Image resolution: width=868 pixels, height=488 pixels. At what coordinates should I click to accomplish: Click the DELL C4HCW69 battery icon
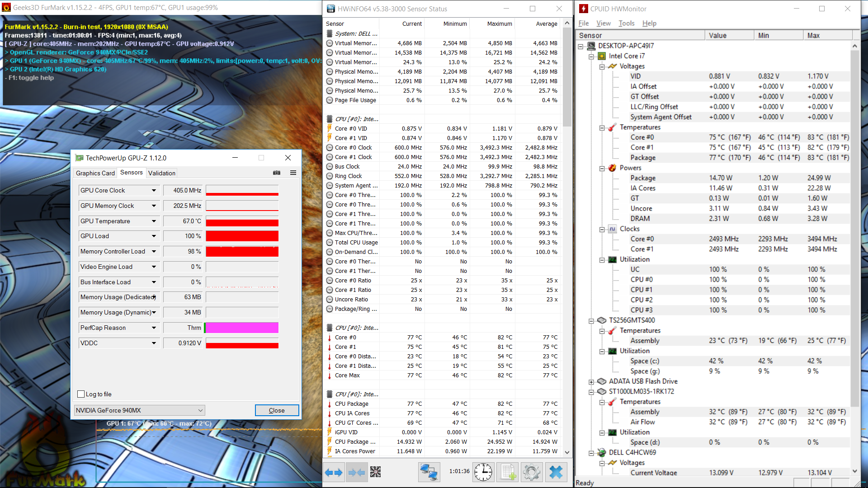pos(602,452)
